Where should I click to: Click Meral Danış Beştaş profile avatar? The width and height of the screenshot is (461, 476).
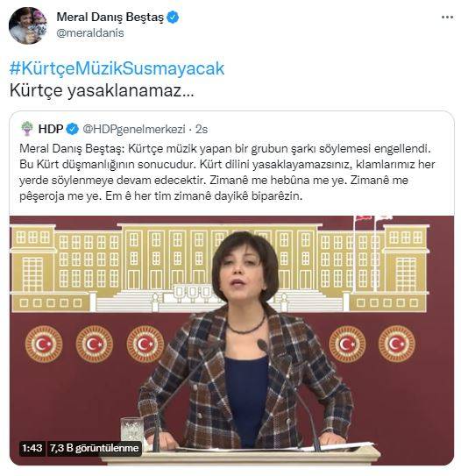(28, 25)
